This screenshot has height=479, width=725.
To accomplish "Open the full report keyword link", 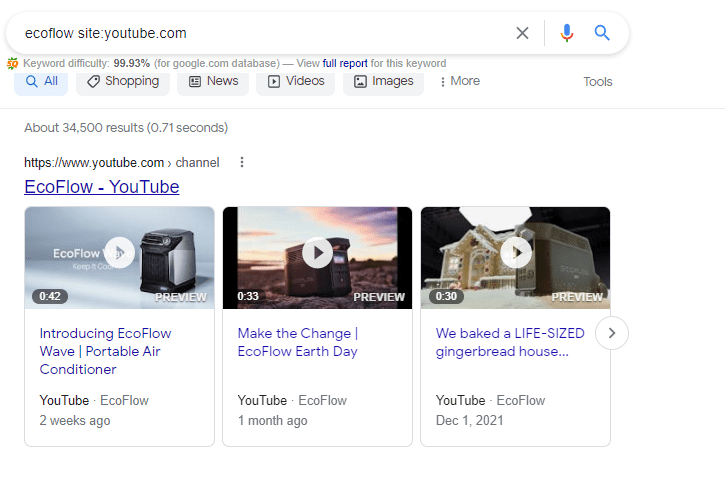I will [345, 63].
